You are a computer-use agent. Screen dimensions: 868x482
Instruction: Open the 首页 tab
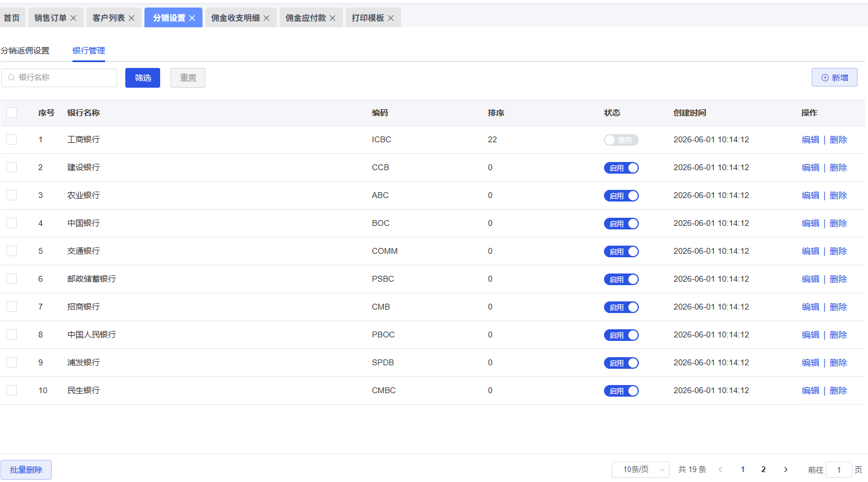(x=12, y=18)
